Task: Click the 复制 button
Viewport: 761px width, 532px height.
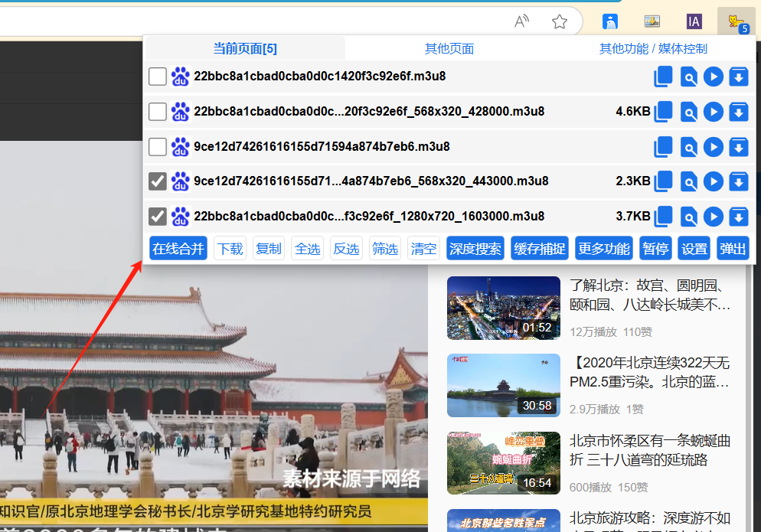Action: pos(269,249)
